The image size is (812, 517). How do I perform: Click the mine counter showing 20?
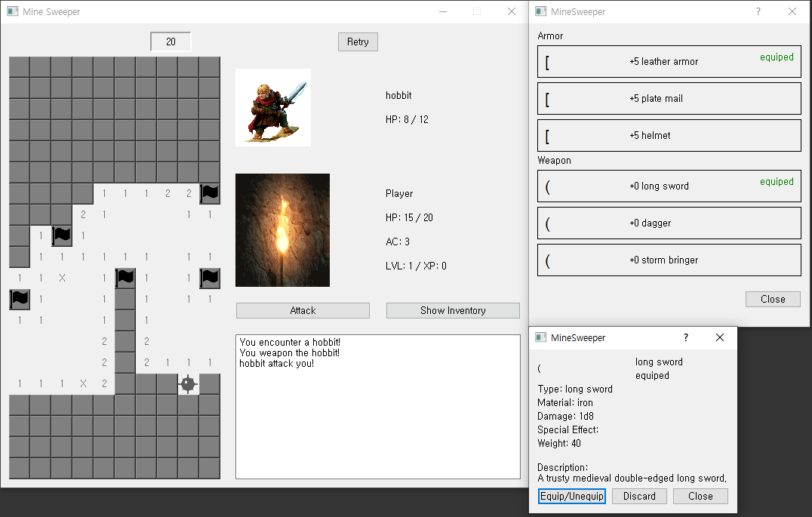[x=171, y=42]
